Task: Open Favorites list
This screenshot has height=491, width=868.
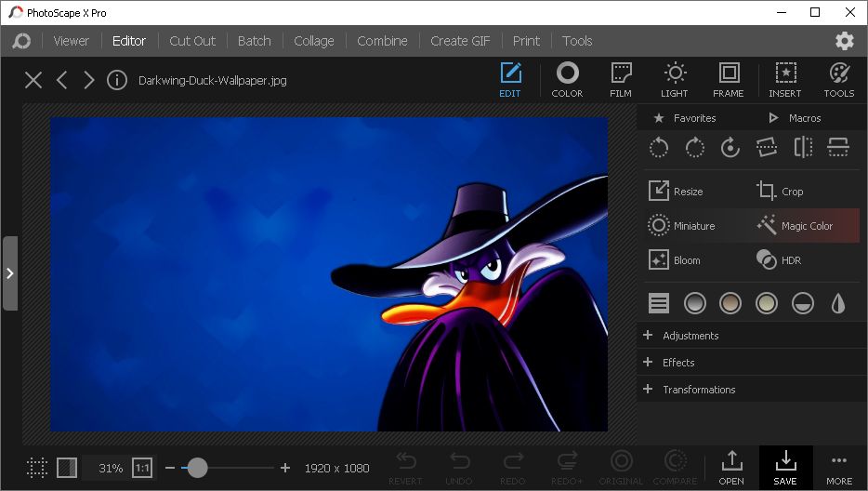Action: [x=684, y=118]
